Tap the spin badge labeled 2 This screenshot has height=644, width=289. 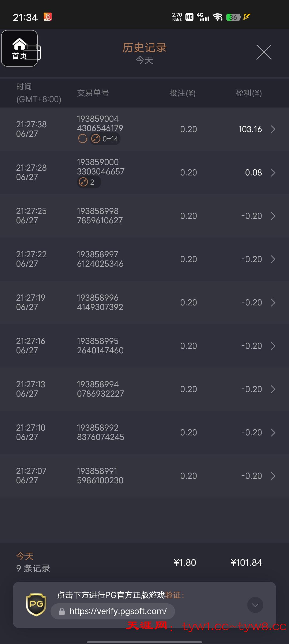coord(89,182)
